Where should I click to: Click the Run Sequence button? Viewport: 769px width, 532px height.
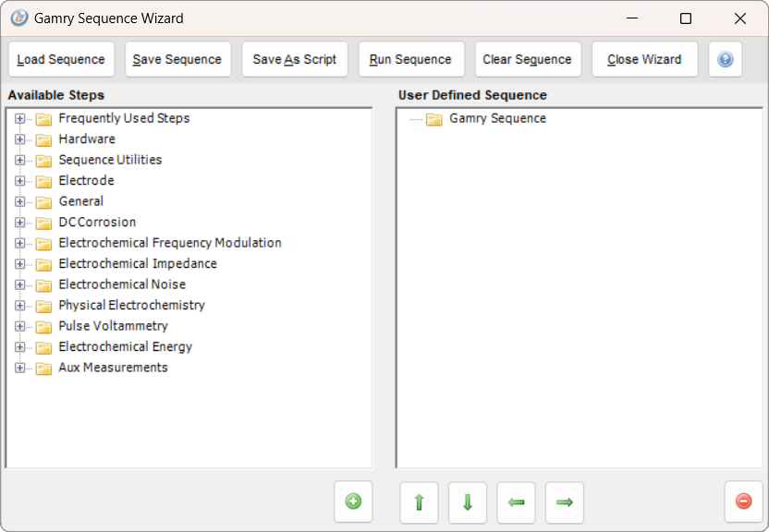411,59
